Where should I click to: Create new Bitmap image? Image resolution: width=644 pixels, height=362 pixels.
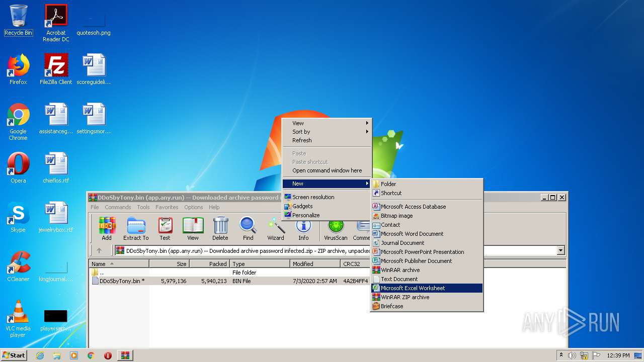coord(427,216)
